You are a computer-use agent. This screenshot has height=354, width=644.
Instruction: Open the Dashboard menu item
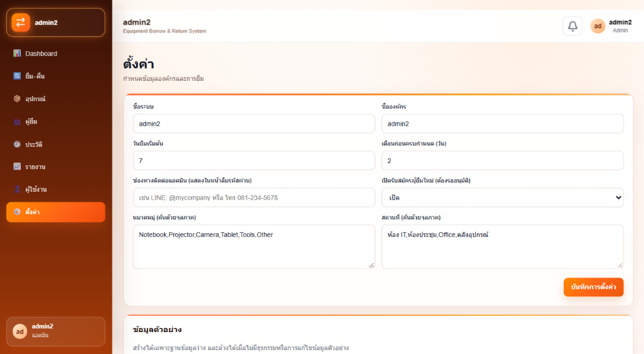(x=56, y=53)
